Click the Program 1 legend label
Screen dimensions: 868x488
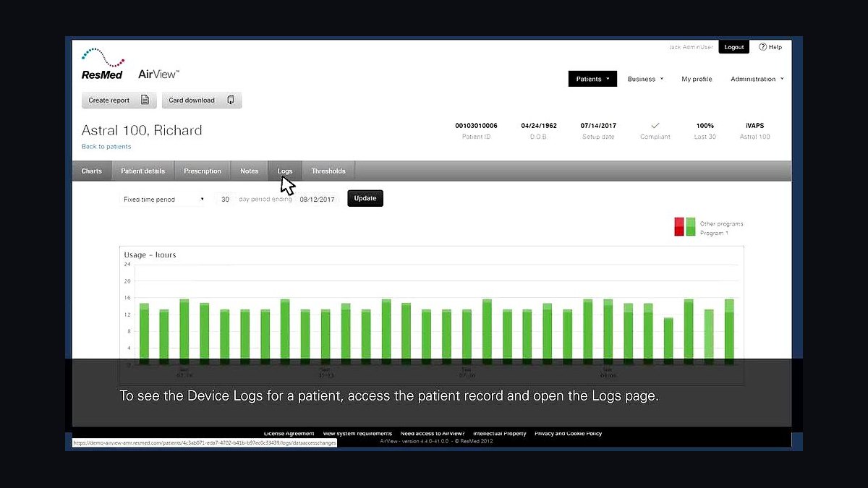coord(714,234)
